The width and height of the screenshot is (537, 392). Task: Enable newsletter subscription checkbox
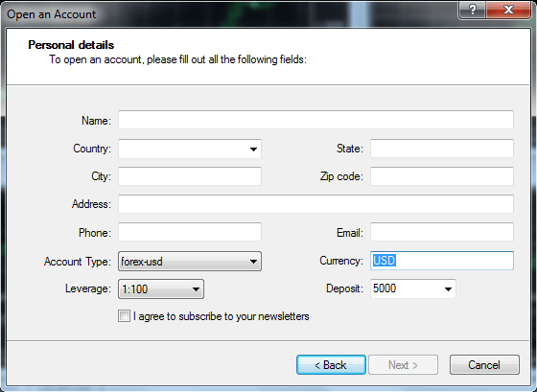click(x=124, y=316)
